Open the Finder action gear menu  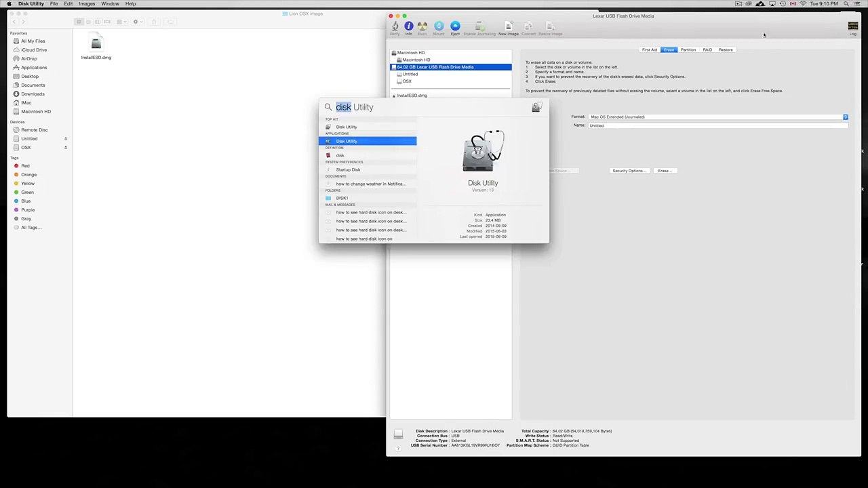pyautogui.click(x=137, y=22)
